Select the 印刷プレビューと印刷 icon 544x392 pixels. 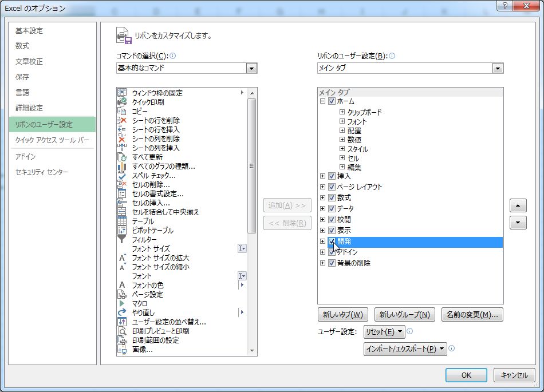pyautogui.click(x=122, y=331)
